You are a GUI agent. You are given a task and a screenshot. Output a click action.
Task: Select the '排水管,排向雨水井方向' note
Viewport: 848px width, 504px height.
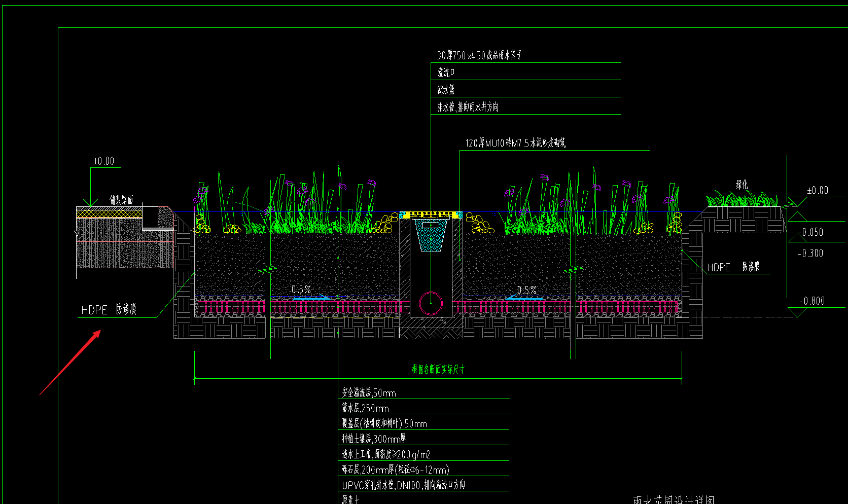pyautogui.click(x=468, y=107)
